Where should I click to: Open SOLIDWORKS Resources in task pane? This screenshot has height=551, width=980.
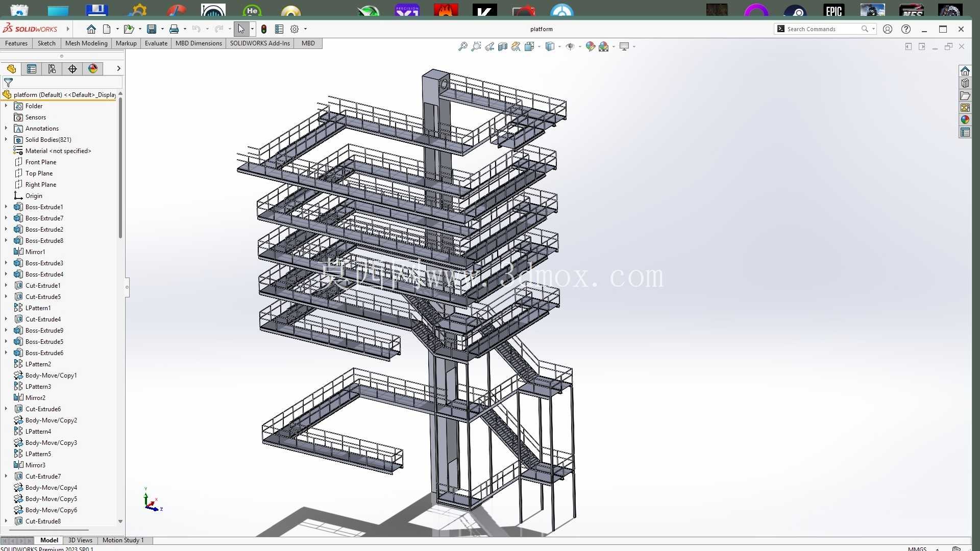[x=965, y=71]
